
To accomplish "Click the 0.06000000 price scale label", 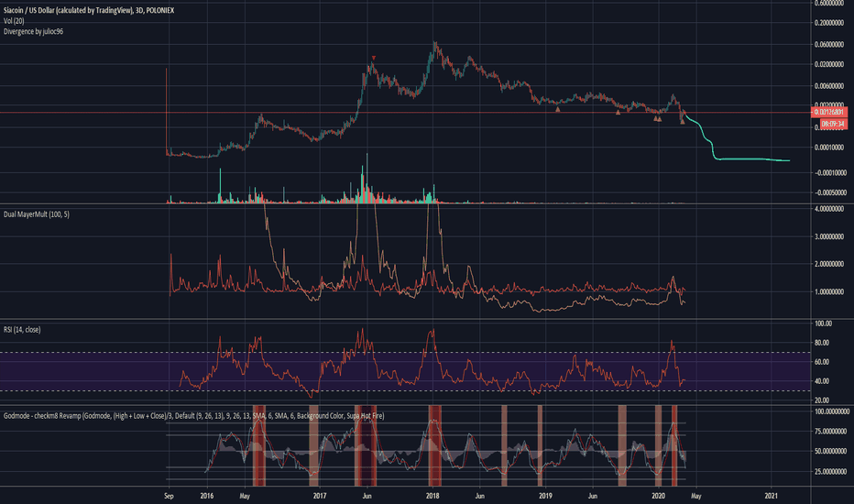I will pyautogui.click(x=829, y=44).
